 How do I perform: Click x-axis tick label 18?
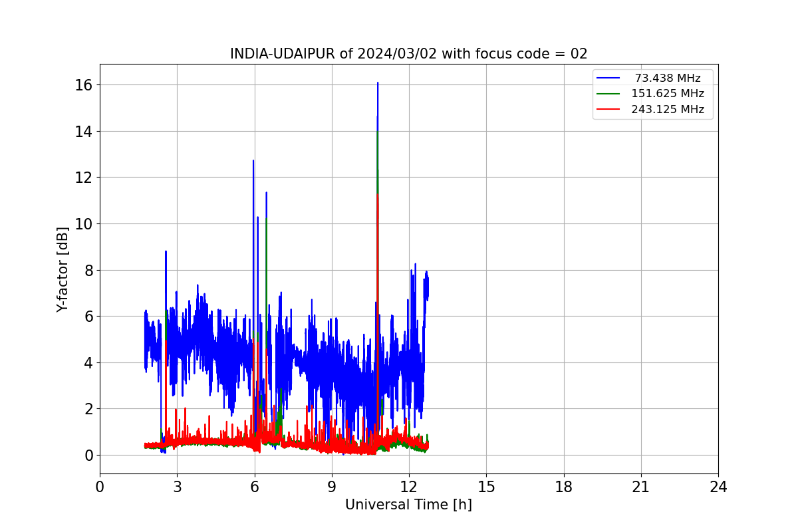click(x=564, y=487)
